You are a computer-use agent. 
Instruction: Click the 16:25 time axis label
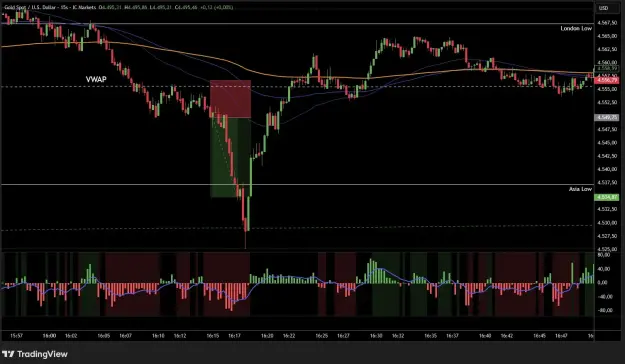tap(322, 336)
